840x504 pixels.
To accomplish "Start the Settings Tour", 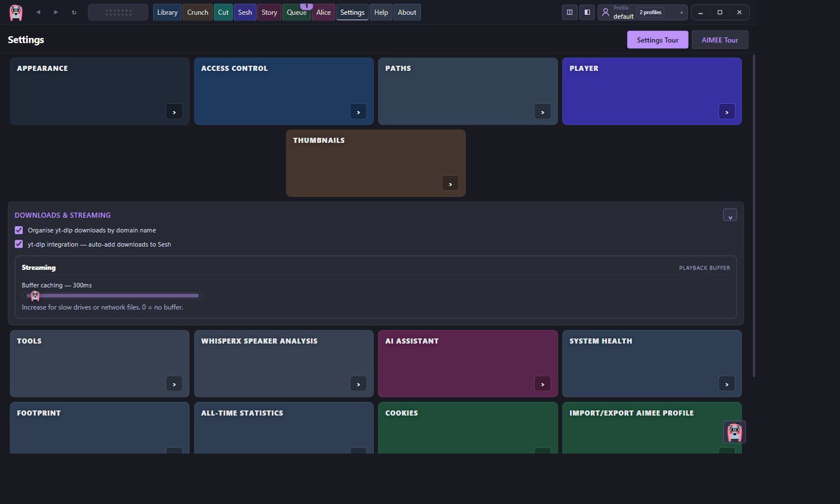I will (657, 40).
